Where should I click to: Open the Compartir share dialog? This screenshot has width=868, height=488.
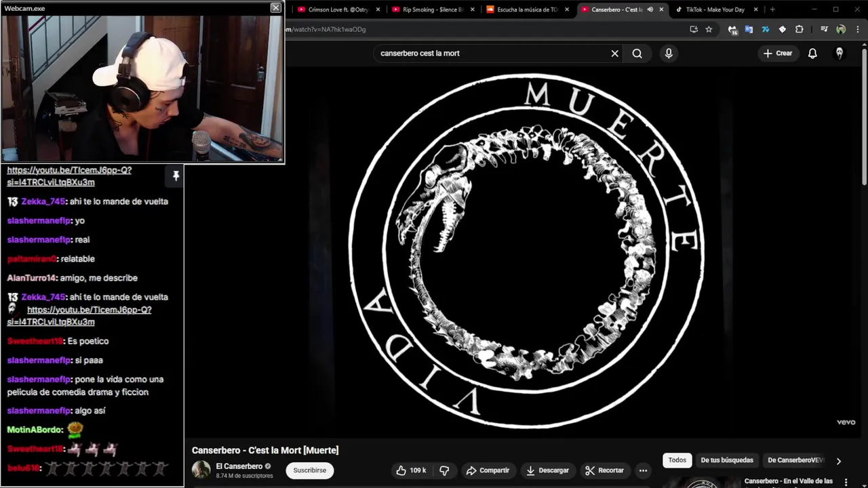tap(488, 470)
